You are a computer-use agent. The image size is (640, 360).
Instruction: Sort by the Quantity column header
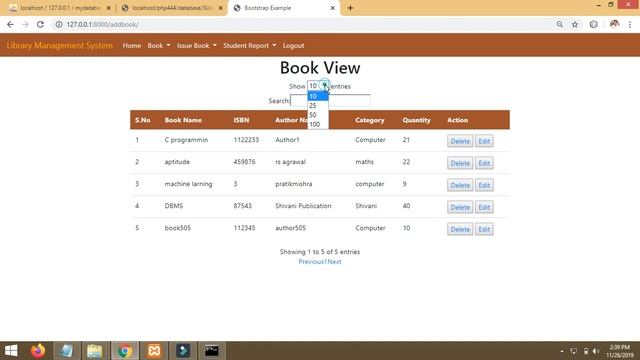click(x=416, y=120)
